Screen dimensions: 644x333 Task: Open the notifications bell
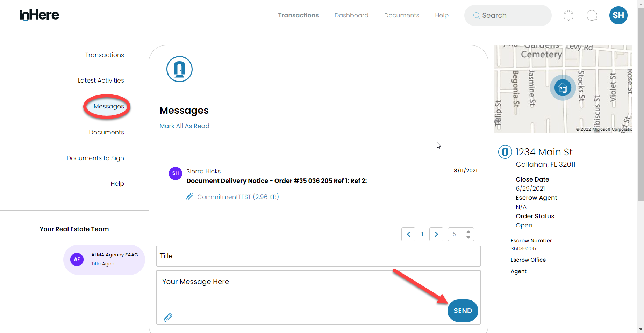tap(568, 15)
